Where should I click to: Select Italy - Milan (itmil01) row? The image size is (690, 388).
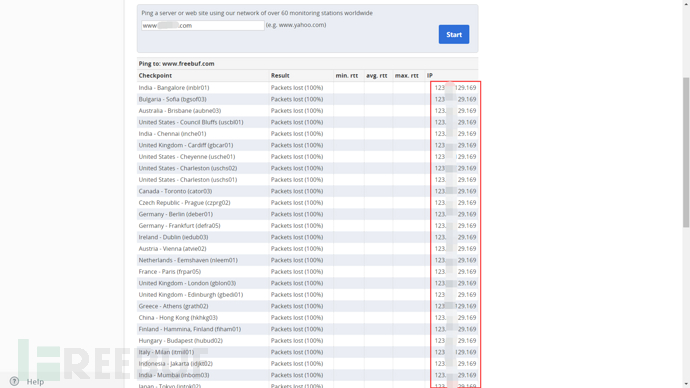[x=307, y=352]
